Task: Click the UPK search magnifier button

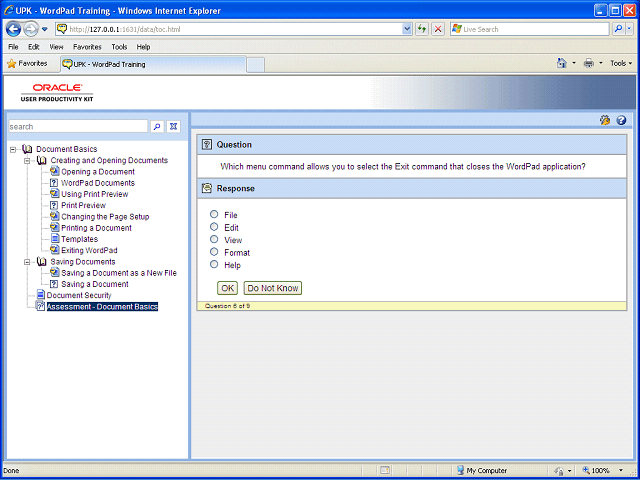Action: pyautogui.click(x=157, y=127)
